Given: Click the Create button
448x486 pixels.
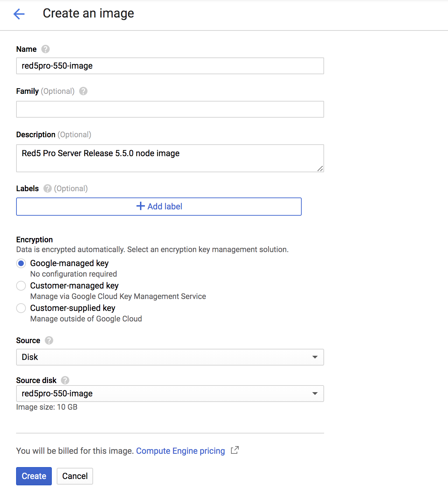Looking at the screenshot, I should [x=34, y=476].
